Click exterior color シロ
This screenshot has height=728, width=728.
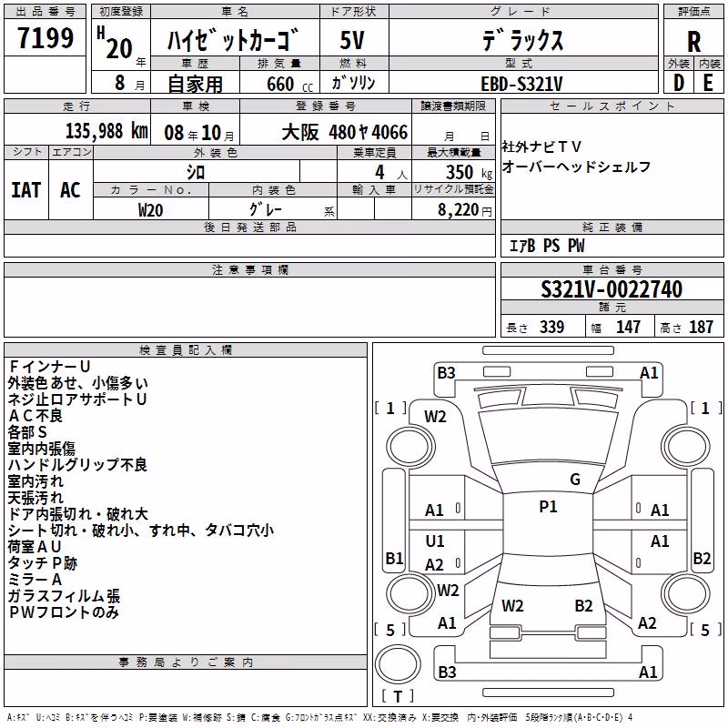click(196, 173)
